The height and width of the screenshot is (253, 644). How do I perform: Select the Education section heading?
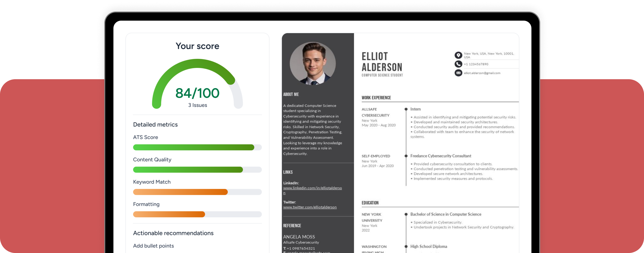[370, 203]
